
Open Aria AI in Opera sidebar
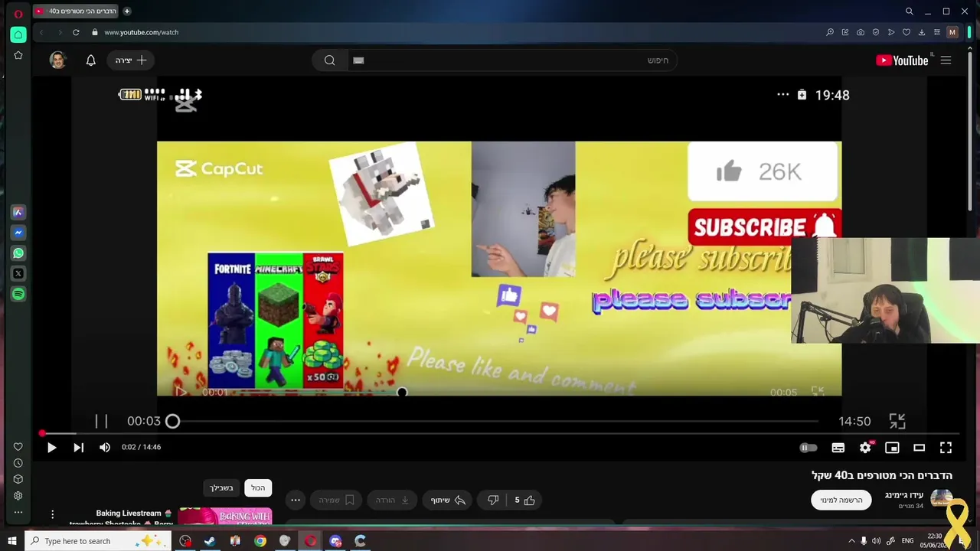(18, 213)
